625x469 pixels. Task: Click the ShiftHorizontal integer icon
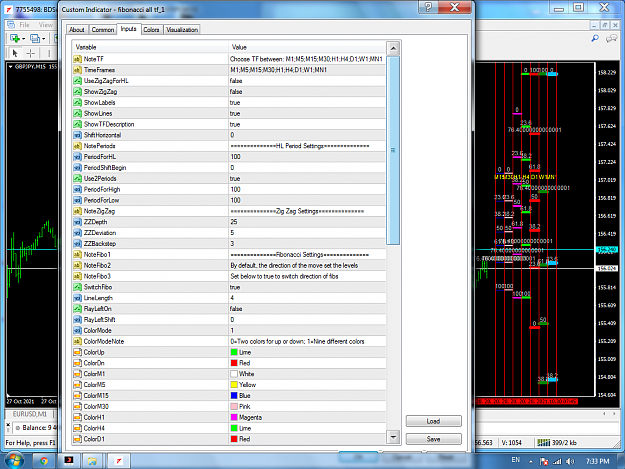[x=77, y=135]
